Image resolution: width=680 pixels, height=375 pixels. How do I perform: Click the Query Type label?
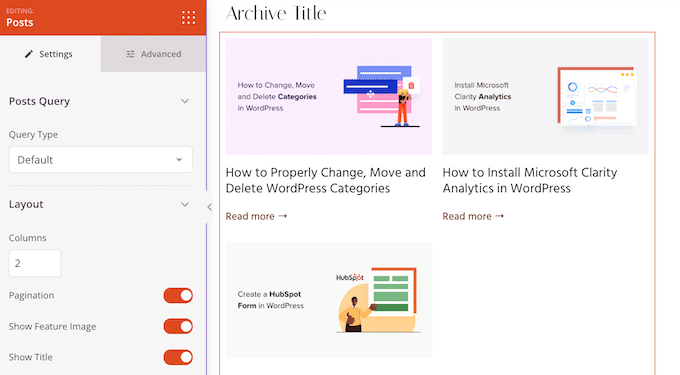[x=33, y=134]
